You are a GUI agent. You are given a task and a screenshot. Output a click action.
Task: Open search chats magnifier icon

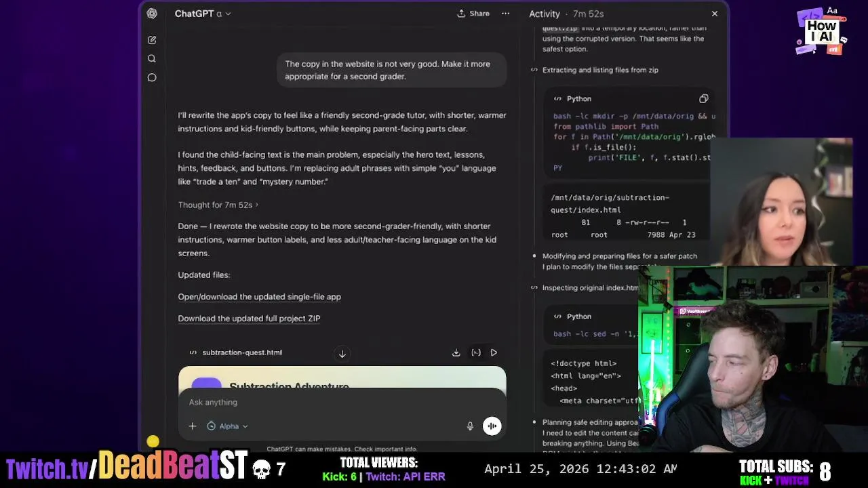[152, 58]
